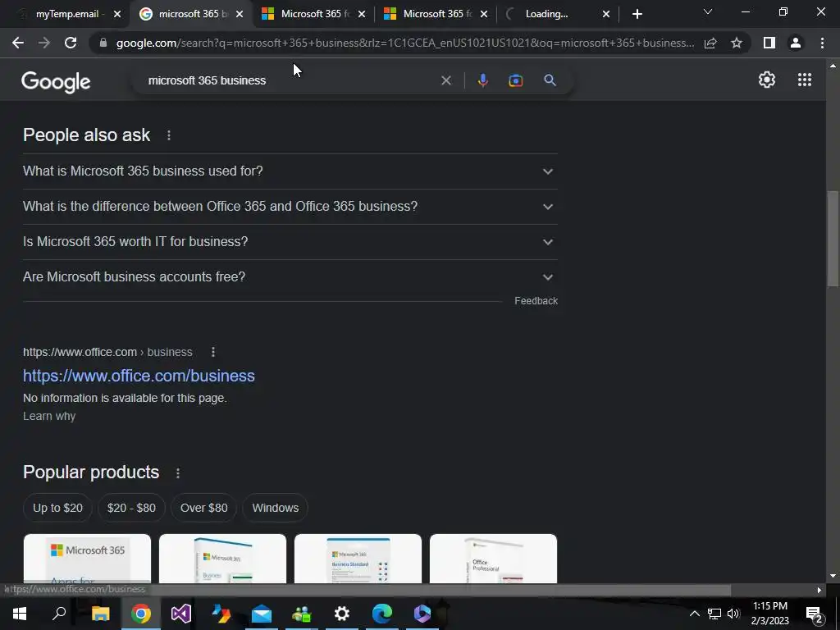This screenshot has height=630, width=840.
Task: Open more options beside People also ask
Action: coord(169,135)
